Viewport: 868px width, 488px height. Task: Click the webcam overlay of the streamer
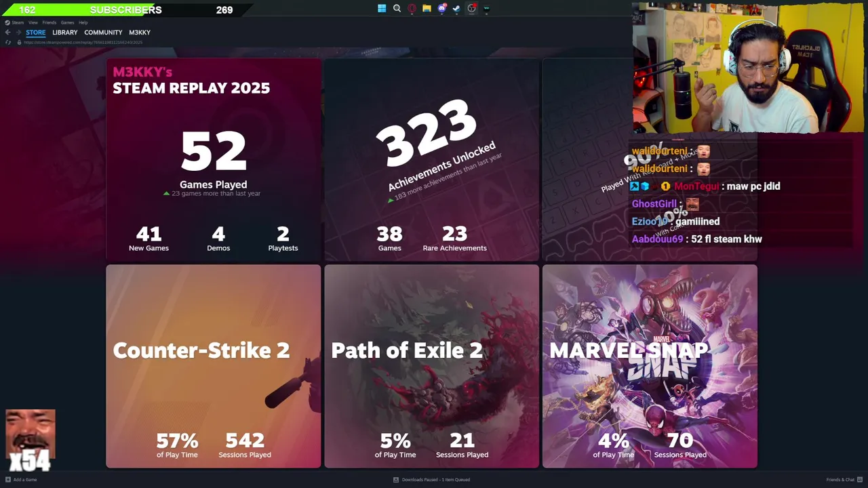pos(748,68)
